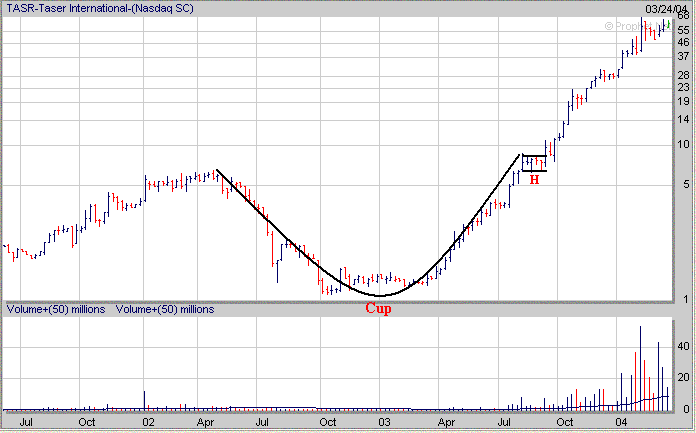Screen dimensions: 696x433
Task: Click the chart title TASR-Taser International-(Nasdaq SC)
Action: [99, 8]
